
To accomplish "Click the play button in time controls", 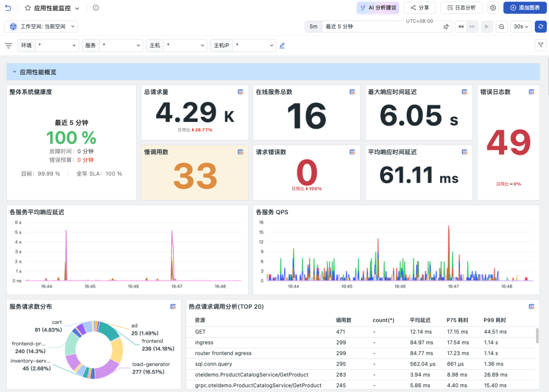I will (x=486, y=26).
